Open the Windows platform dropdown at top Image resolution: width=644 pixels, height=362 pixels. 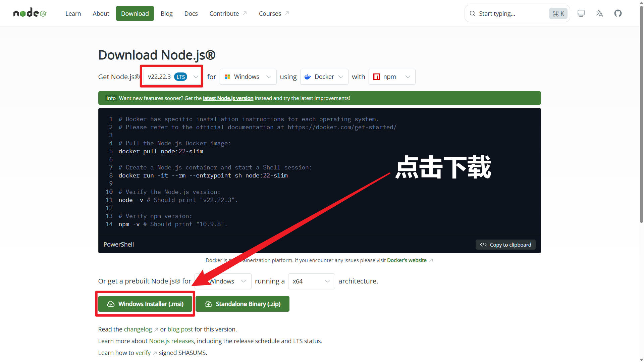click(x=248, y=77)
